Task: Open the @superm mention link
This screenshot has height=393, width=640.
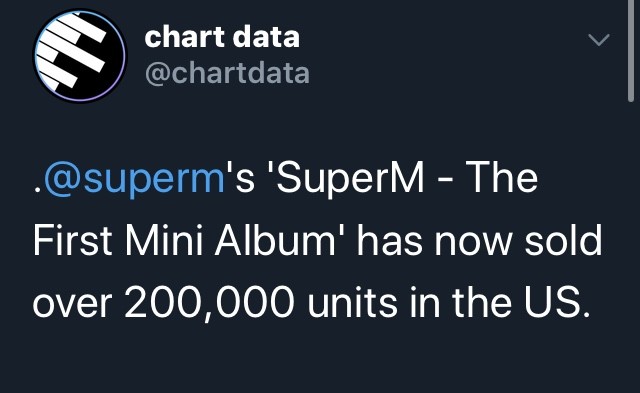Action: [134, 178]
